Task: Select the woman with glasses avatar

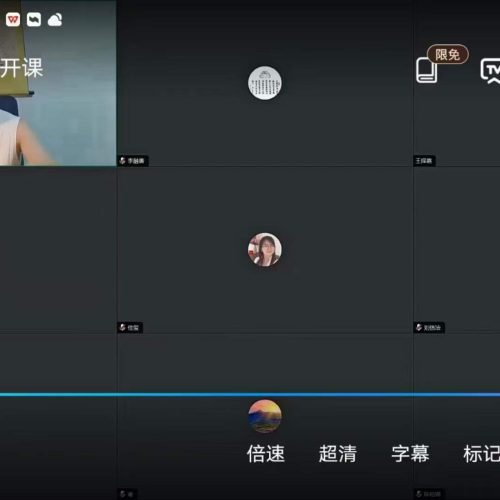Action: point(265,249)
